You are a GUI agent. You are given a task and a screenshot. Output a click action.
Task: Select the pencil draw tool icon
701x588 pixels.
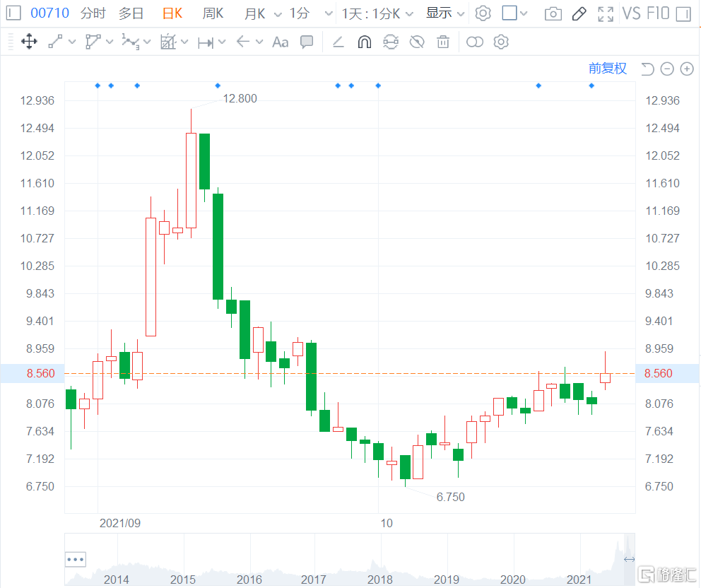[x=579, y=13]
